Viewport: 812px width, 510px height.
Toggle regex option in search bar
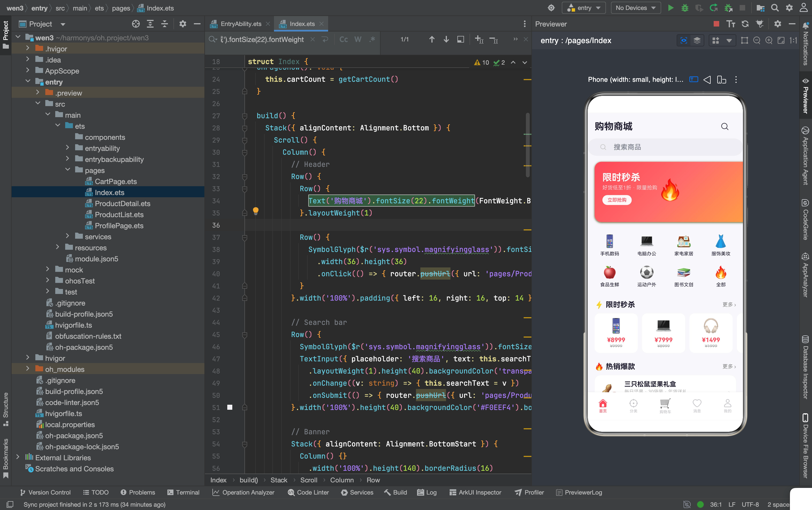click(372, 40)
